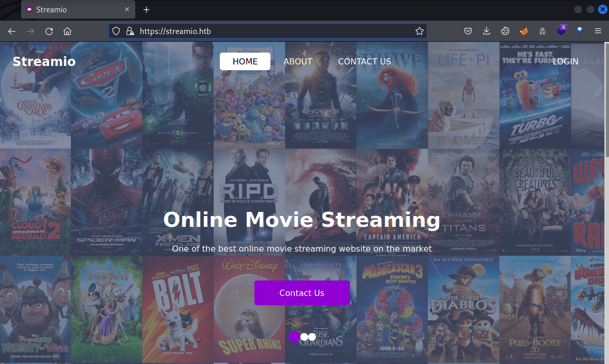609x364 pixels.
Task: Open the Firefox hamburger menu
Action: click(598, 31)
